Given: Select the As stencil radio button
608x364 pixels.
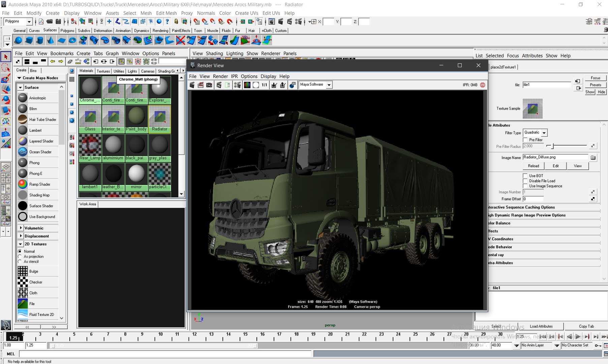Looking at the screenshot, I should click(x=20, y=262).
